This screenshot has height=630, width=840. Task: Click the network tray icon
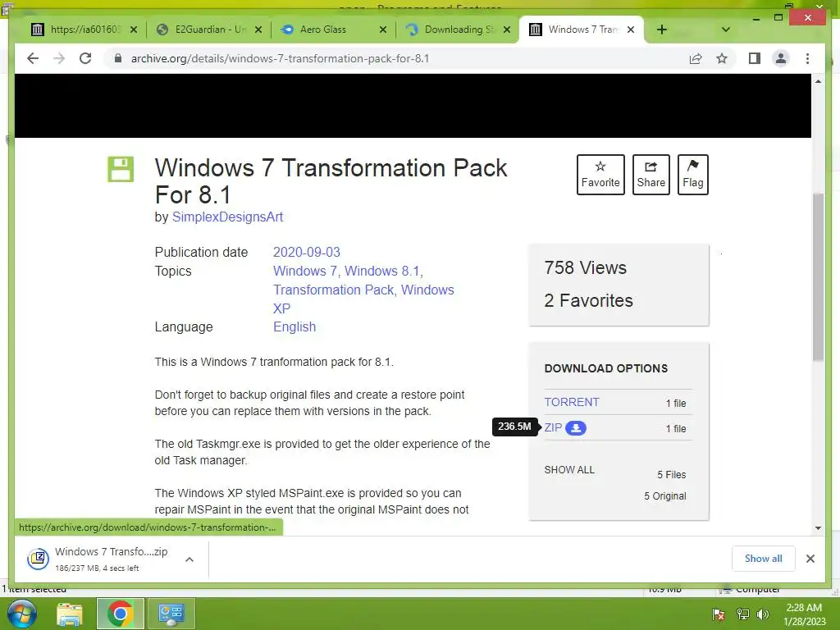742,614
